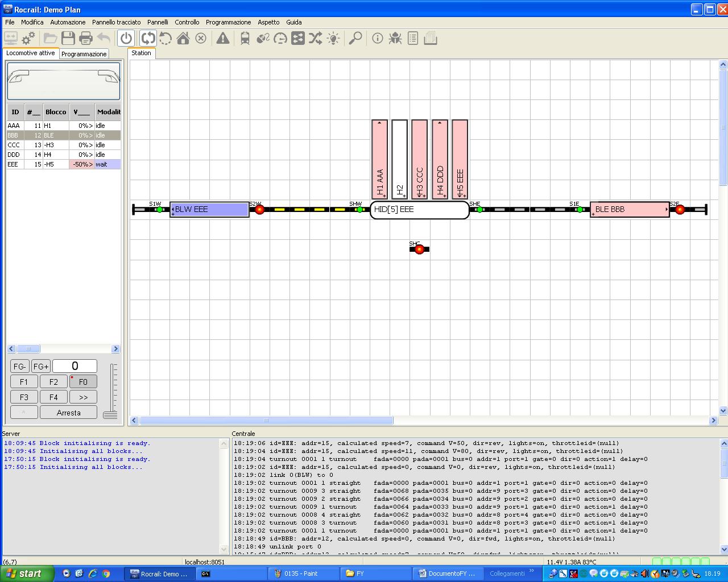Select locomotive AAA row

[64, 126]
